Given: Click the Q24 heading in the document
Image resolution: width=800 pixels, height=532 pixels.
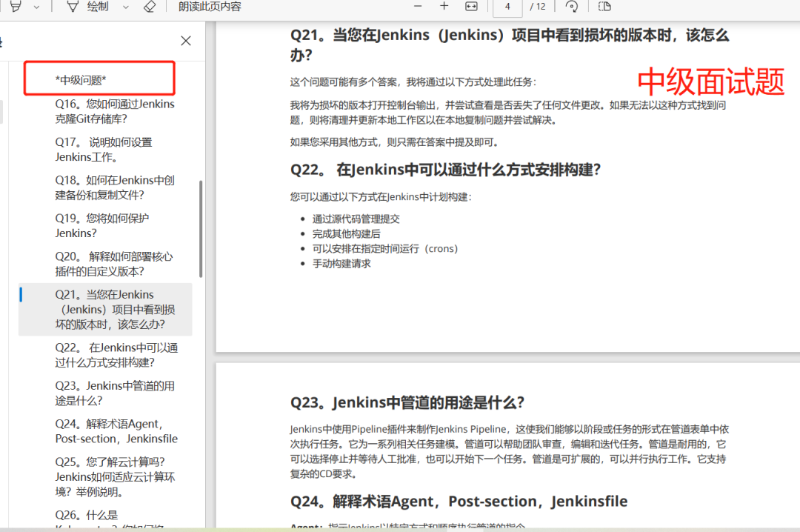Looking at the screenshot, I should pos(459,502).
